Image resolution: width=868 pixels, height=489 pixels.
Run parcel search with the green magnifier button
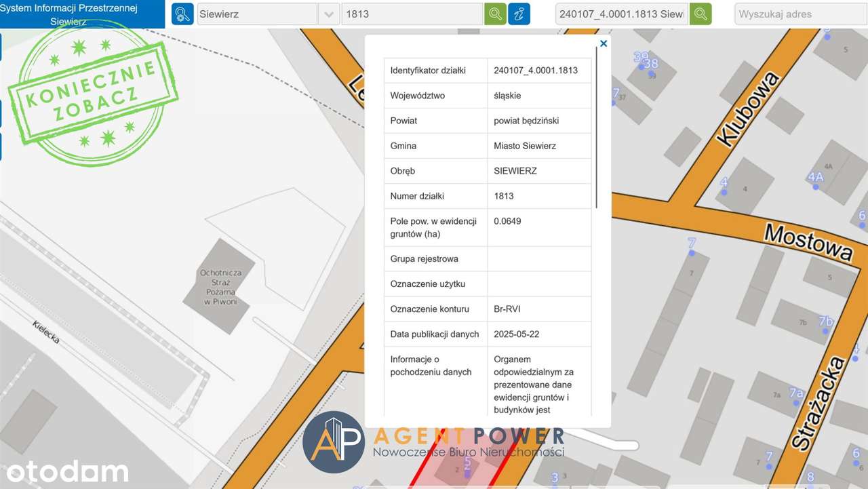click(494, 13)
